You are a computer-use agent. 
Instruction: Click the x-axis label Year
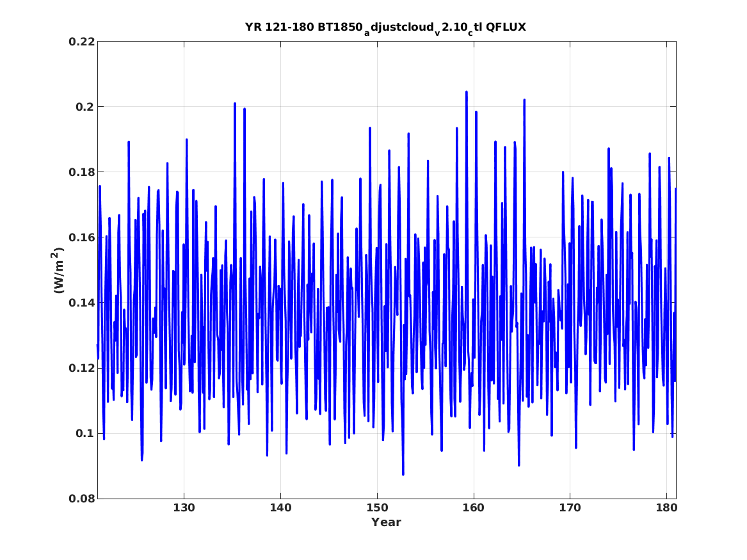pos(387,522)
